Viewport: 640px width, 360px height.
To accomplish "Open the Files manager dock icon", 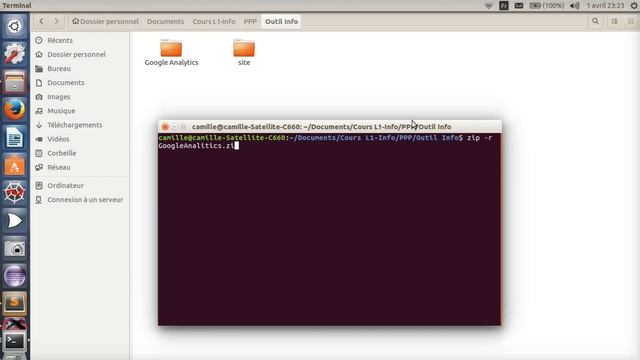I will coord(14,82).
